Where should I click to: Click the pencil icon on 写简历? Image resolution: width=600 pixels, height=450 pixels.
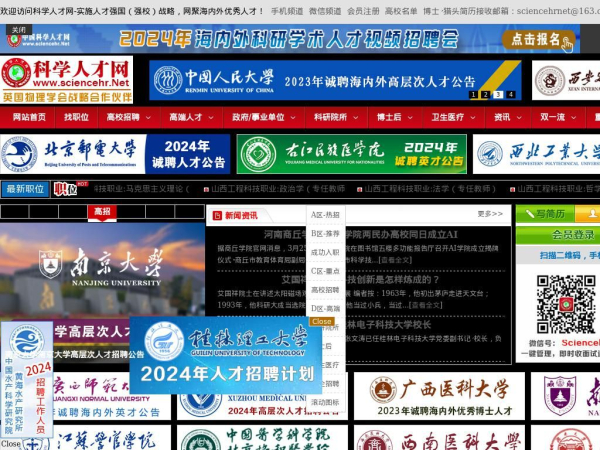pyautogui.click(x=530, y=214)
